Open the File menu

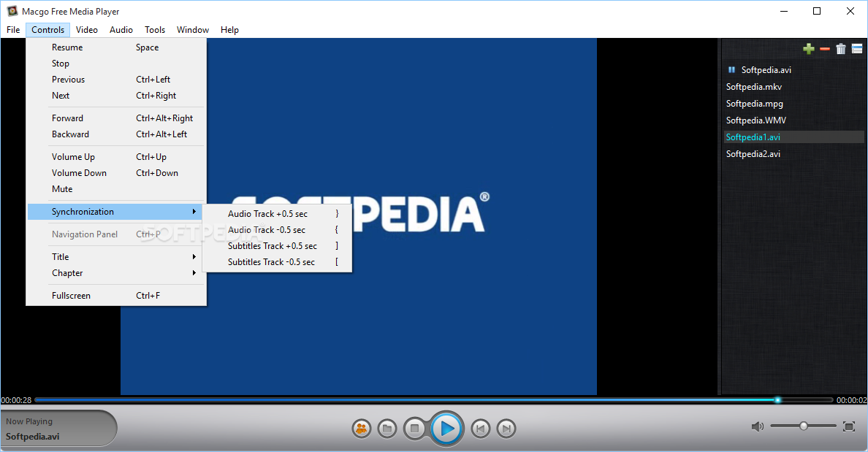13,30
